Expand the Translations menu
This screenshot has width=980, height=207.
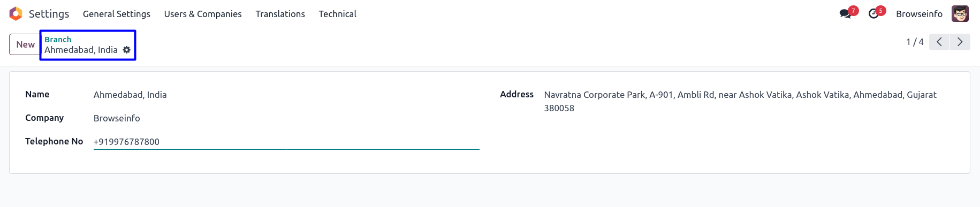point(280,14)
